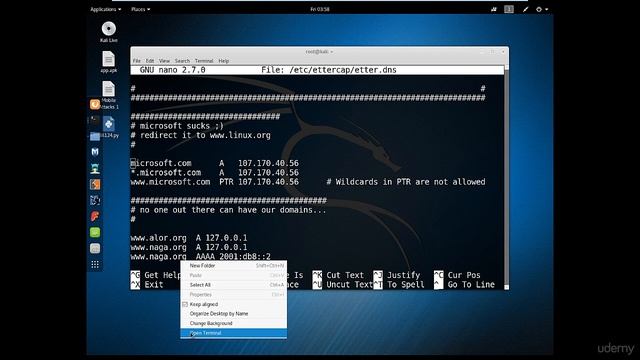Open the Places menu
Image resolution: width=640 pixels, height=360 pixels.
click(140, 9)
